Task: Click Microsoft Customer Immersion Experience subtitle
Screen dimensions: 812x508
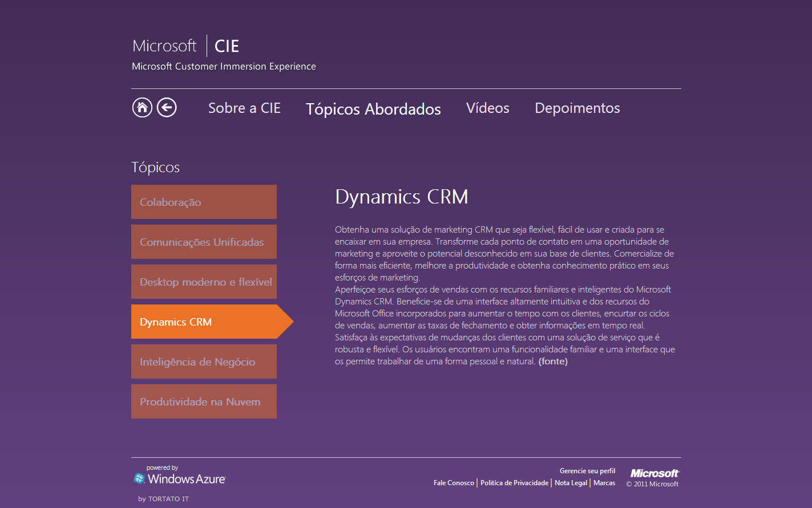Action: pos(224,66)
